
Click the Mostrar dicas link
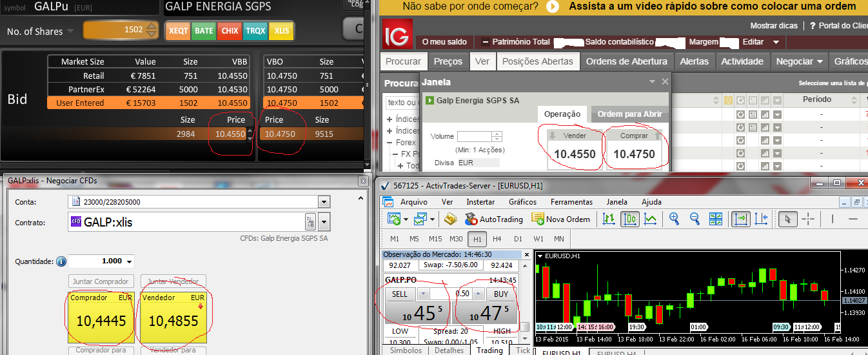[774, 26]
